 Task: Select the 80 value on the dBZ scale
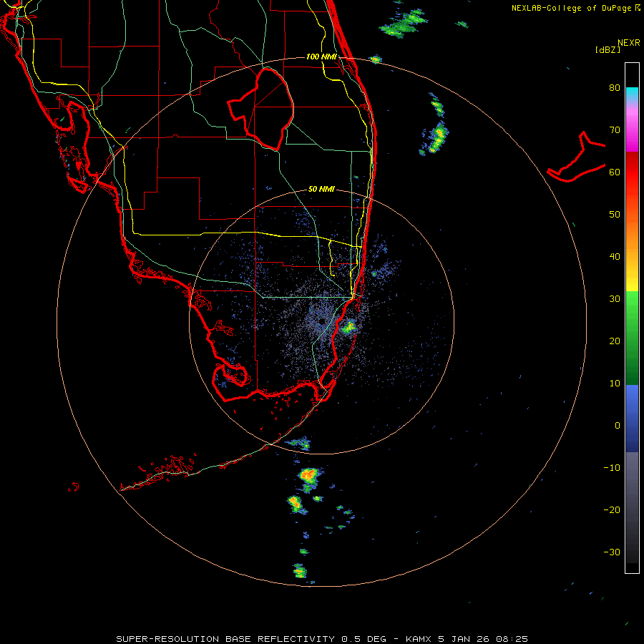pos(615,87)
